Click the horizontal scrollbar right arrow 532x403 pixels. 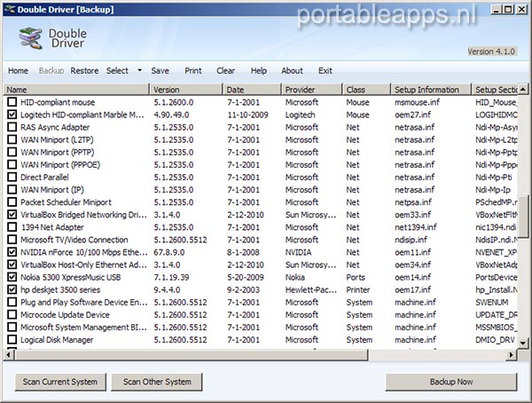[x=512, y=355]
